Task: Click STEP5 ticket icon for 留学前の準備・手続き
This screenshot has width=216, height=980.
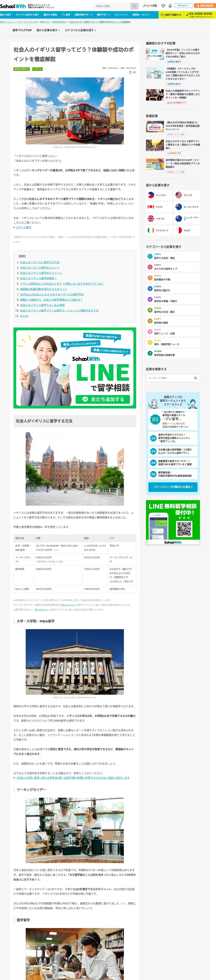Action: [x=150, y=299]
